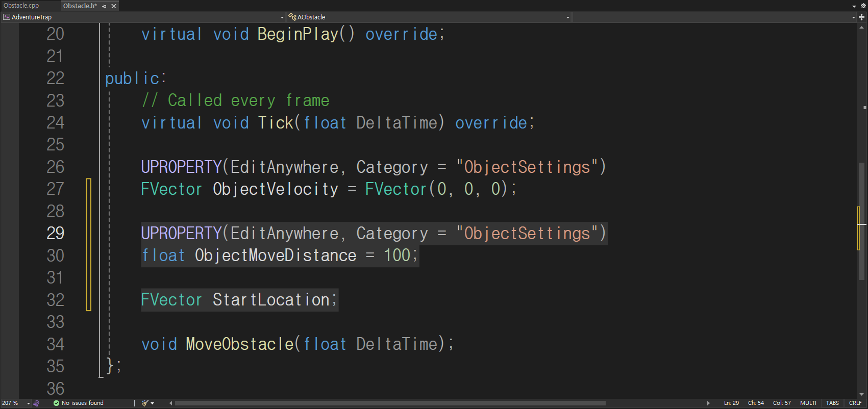The height and width of the screenshot is (409, 868).
Task: Click line number 29 in the margin
Action: tap(55, 234)
